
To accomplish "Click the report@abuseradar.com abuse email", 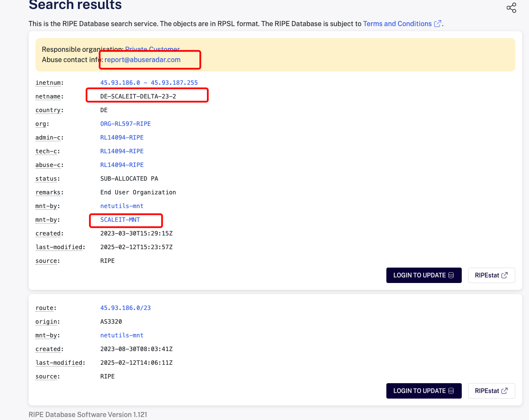I will click(142, 60).
